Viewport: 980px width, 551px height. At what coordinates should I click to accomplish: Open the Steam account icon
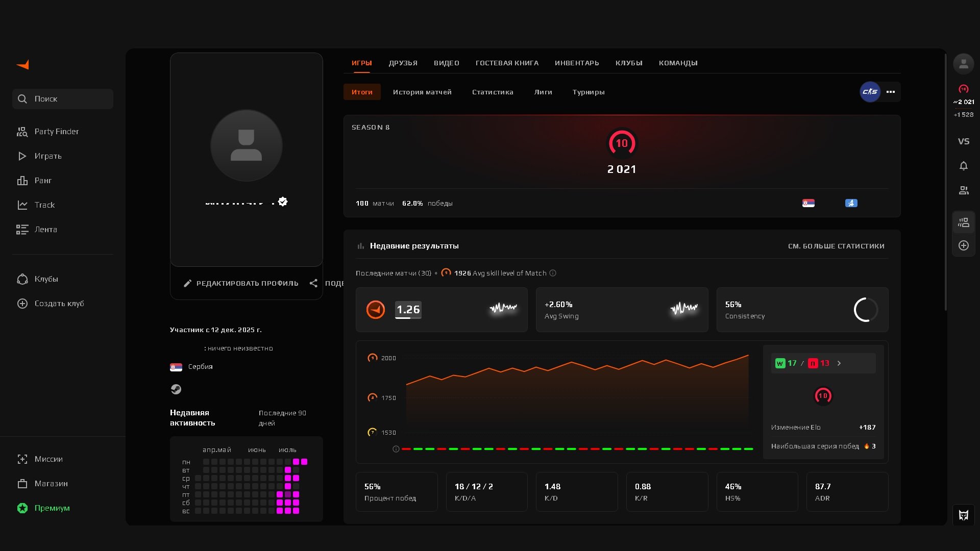(x=176, y=389)
